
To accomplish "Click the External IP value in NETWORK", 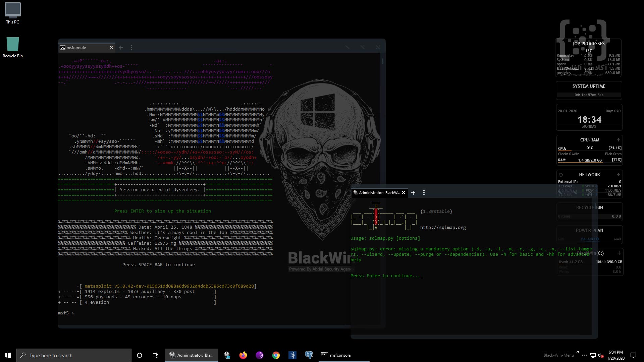I will point(620,182).
